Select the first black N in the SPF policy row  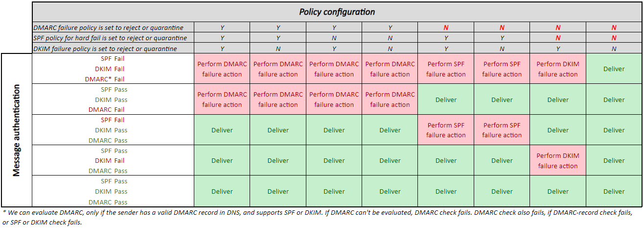pos(334,38)
